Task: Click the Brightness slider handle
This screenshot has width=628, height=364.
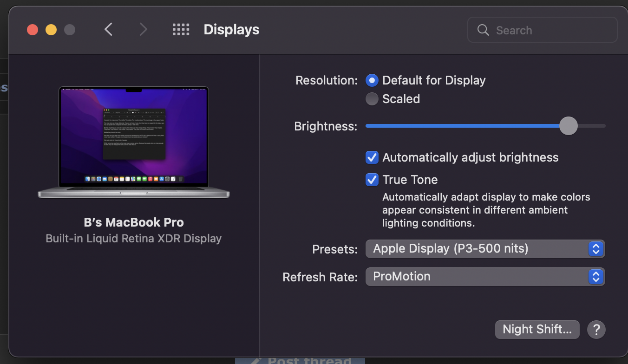Action: 568,126
